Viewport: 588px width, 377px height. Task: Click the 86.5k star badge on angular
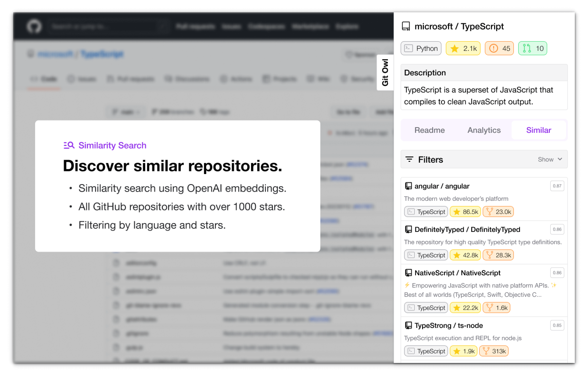(x=465, y=211)
